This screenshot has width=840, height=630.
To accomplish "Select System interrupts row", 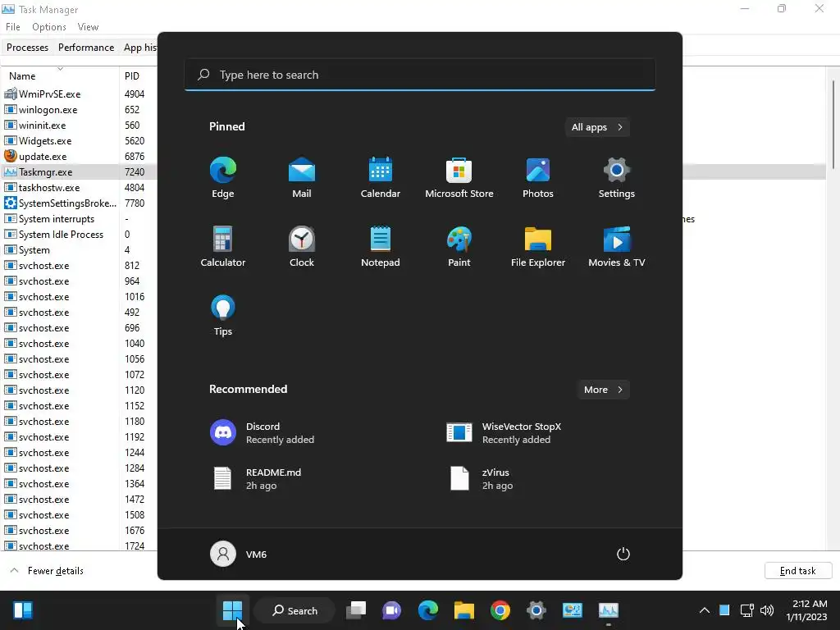I will [80, 218].
